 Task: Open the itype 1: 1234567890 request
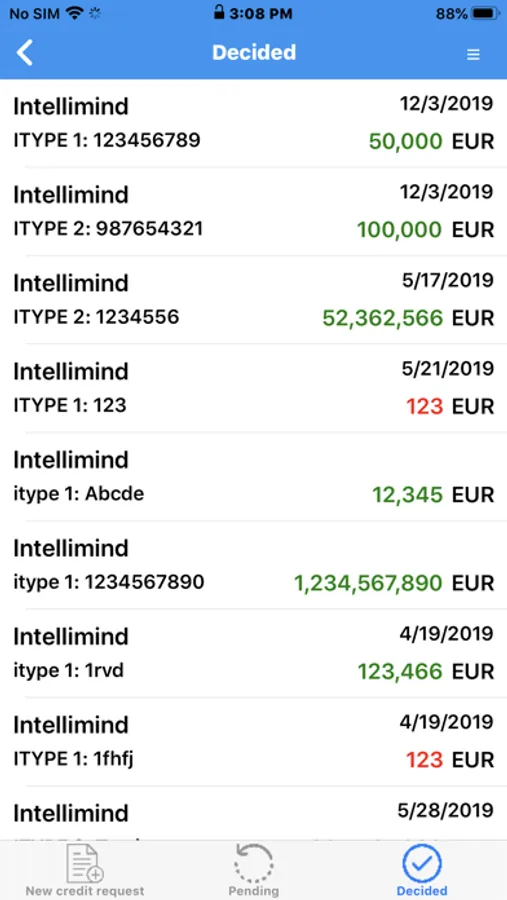pyautogui.click(x=253, y=565)
